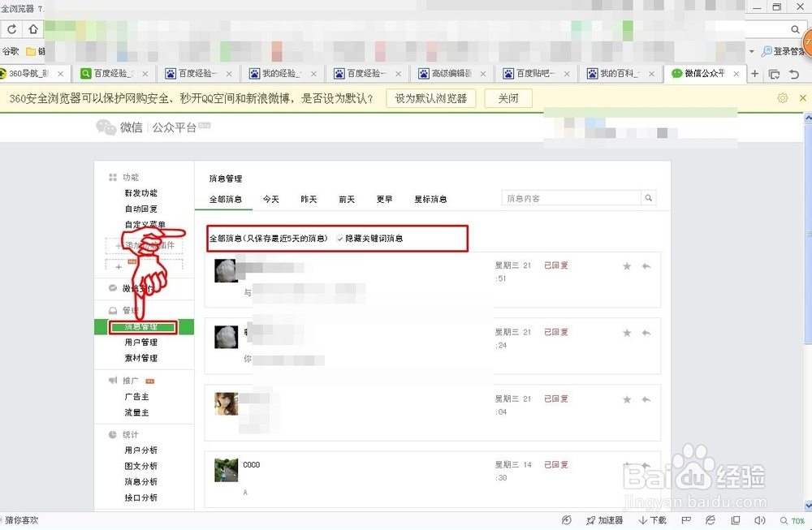The image size is (812, 530).
Task: Click the 关闭 button in notification bar
Action: click(x=508, y=98)
